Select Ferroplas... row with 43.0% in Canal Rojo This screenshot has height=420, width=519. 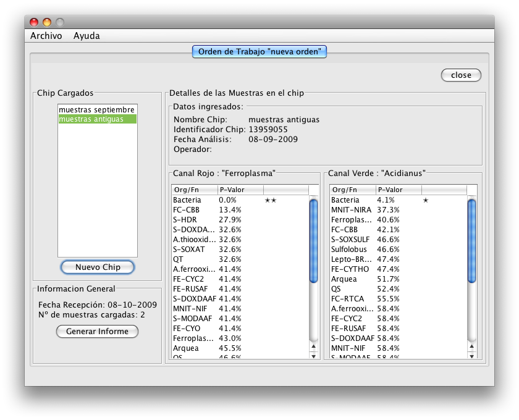click(x=240, y=338)
